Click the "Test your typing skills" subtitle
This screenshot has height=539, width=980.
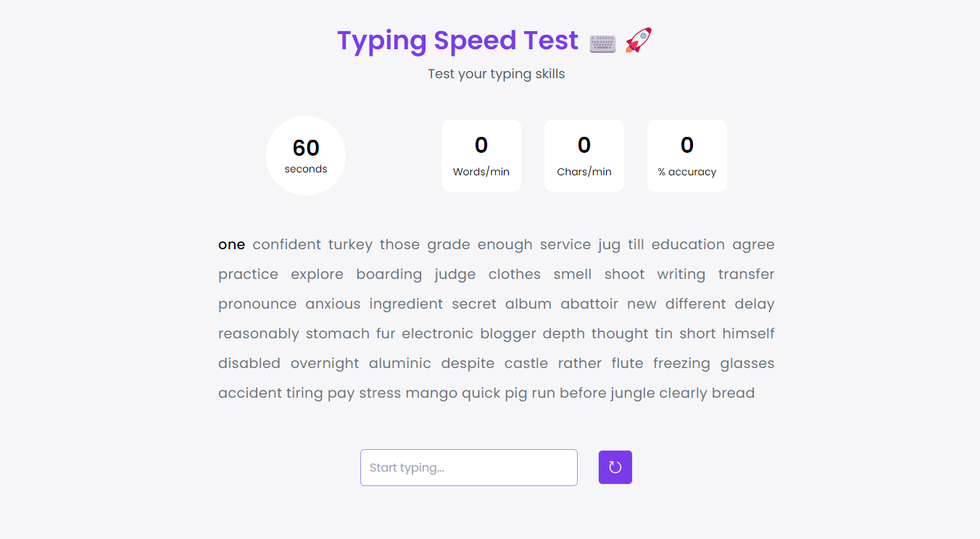496,74
